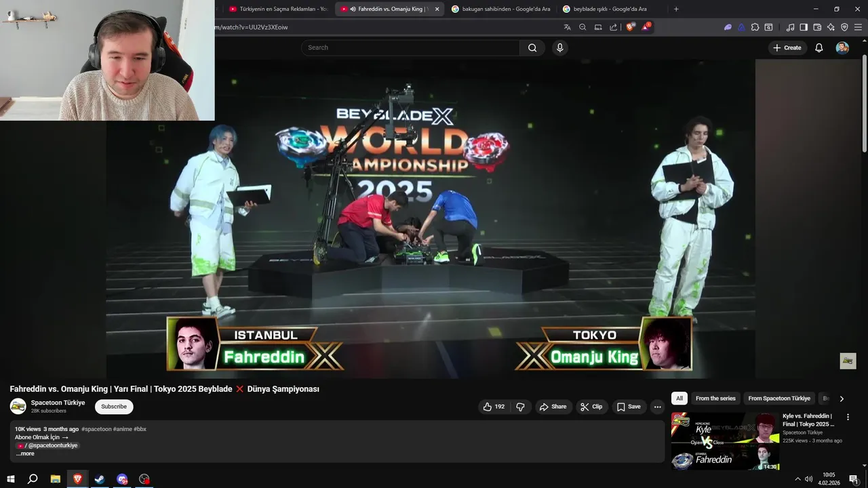Image resolution: width=868 pixels, height=488 pixels.
Task: Click the Create button in YouTube header
Action: coord(787,47)
